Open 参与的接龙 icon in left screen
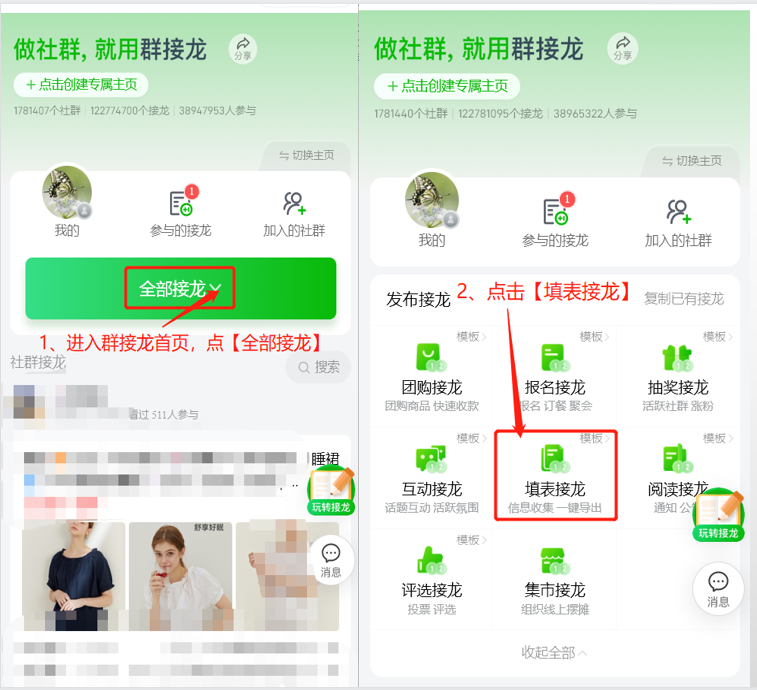Screen dimensions: 757x690 pyautogui.click(x=183, y=201)
